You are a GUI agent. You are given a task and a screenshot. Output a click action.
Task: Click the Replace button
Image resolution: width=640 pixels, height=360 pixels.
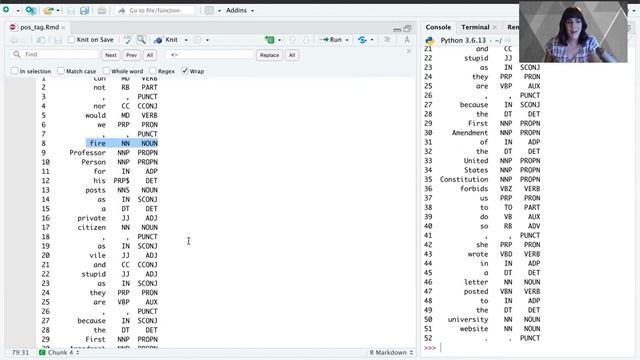pos(269,55)
